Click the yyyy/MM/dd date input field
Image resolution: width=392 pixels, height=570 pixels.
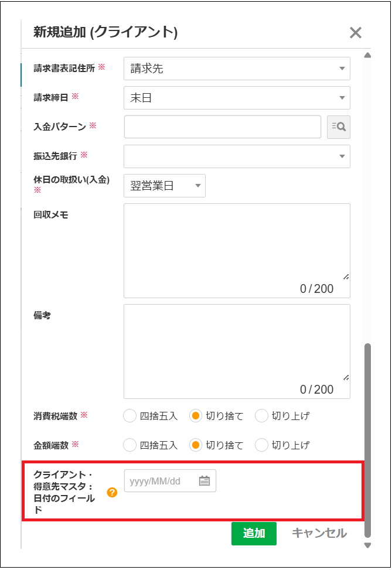coord(159,481)
